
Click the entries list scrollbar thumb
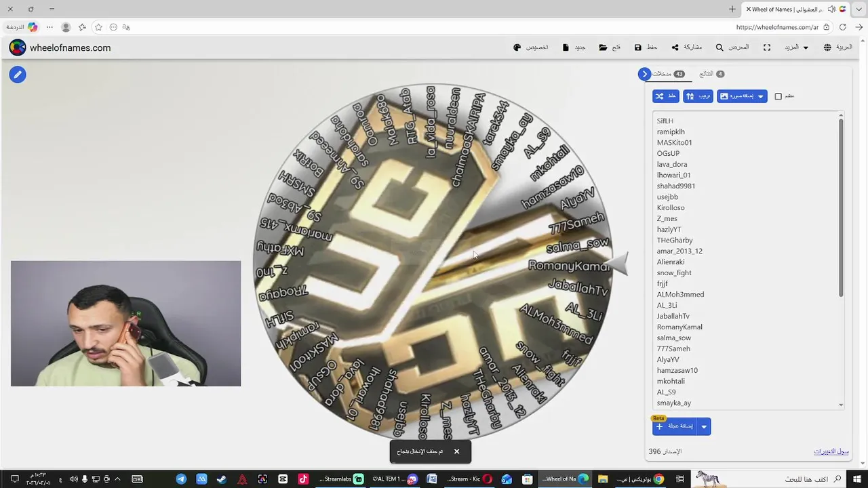tap(841, 209)
